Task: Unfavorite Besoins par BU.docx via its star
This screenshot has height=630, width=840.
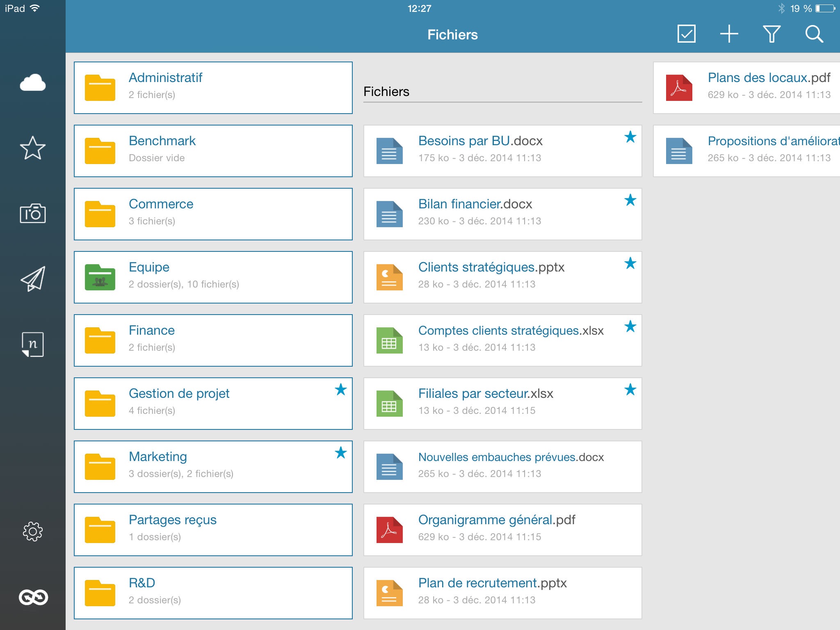Action: click(630, 137)
